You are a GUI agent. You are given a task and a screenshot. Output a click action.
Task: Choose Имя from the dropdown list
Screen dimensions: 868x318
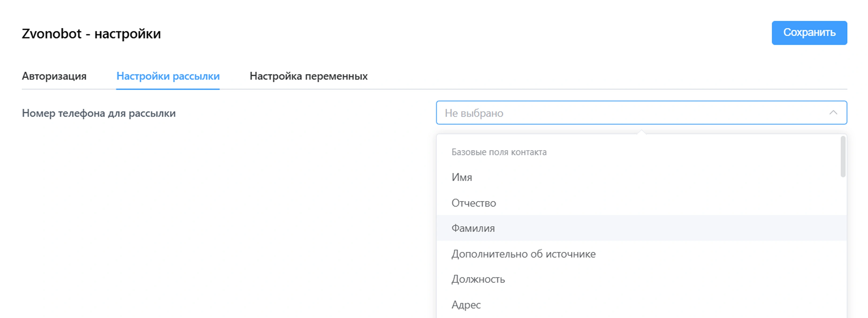(641, 177)
